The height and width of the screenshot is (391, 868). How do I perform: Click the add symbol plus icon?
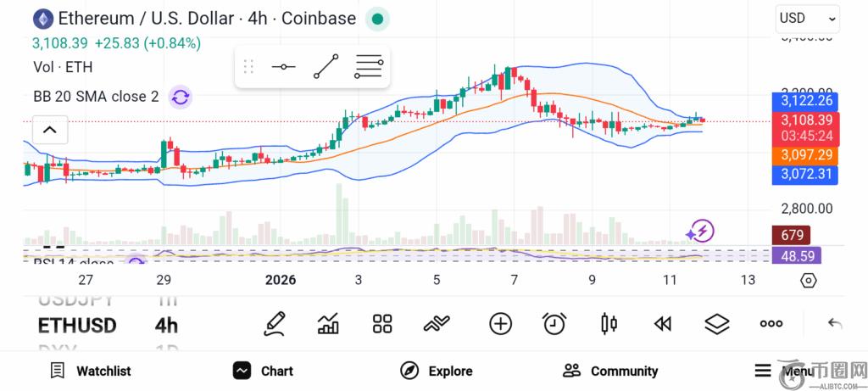501,323
